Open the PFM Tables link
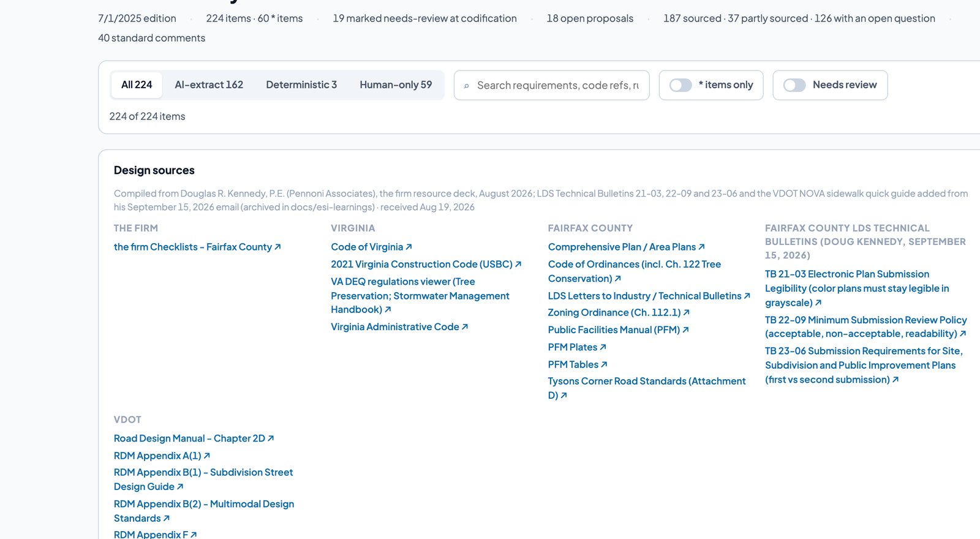The image size is (980, 539). coord(578,364)
